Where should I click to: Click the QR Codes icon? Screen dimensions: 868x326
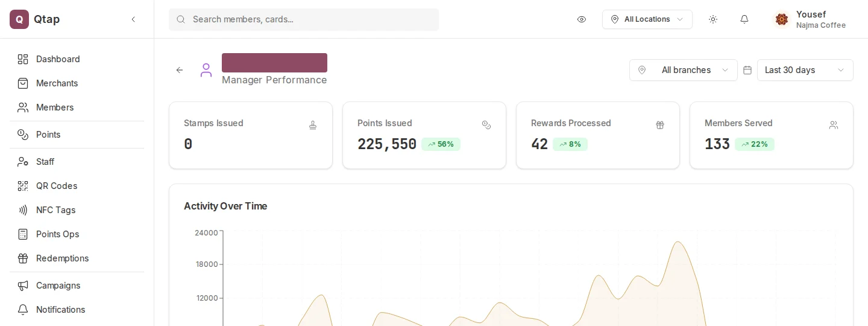[x=23, y=186]
